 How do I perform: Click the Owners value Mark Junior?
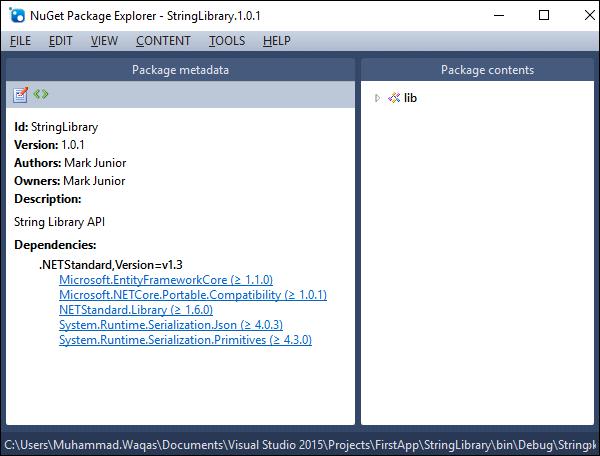coord(94,181)
